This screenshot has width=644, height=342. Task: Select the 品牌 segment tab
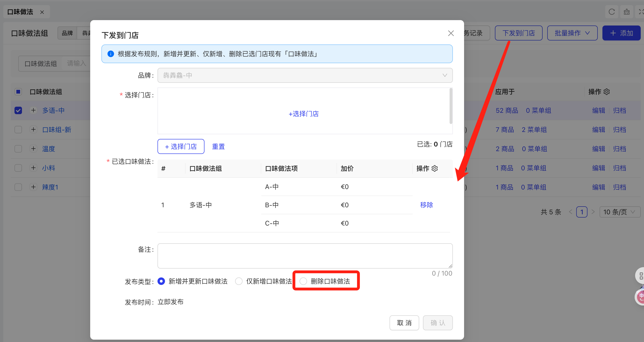tap(67, 33)
